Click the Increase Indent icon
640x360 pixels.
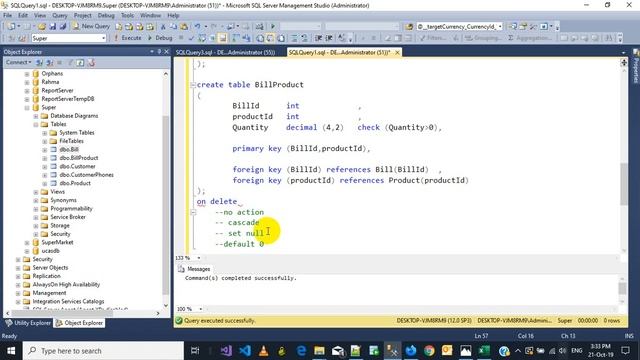[x=329, y=38]
